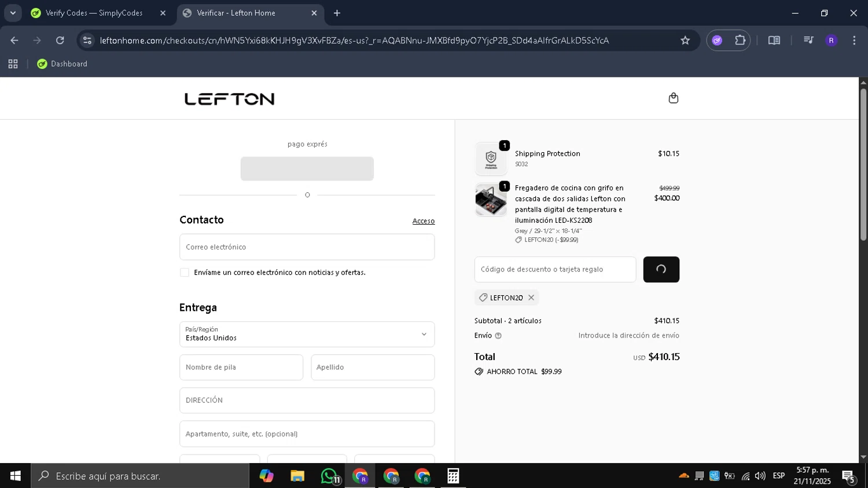Open a new browser tab
868x488 pixels.
coord(337,13)
